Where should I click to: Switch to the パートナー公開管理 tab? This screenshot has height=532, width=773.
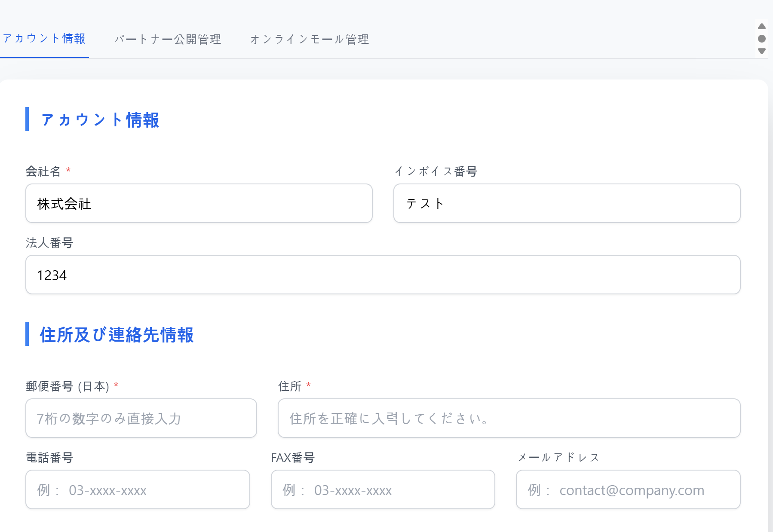click(168, 39)
